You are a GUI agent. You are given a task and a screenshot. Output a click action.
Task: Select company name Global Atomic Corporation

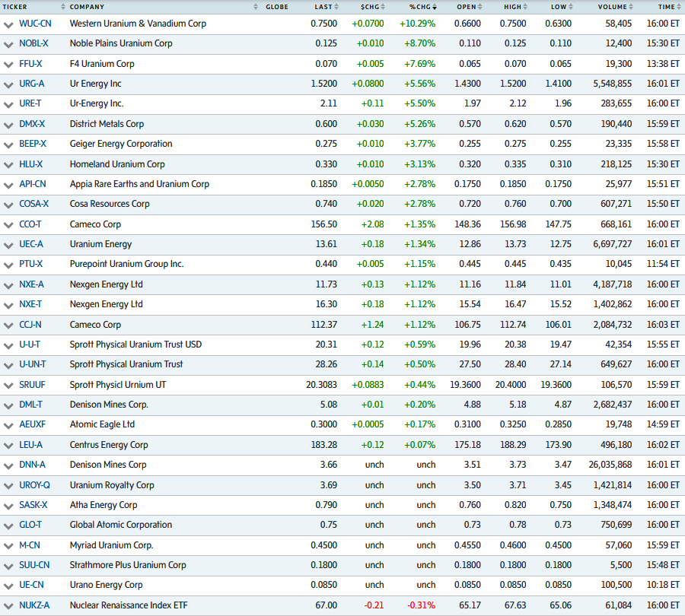120,524
